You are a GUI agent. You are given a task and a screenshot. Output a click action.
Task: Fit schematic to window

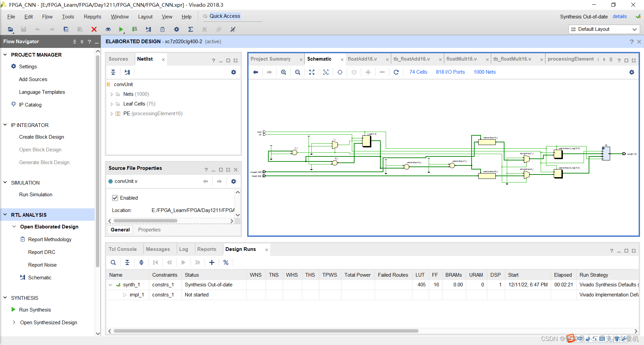pyautogui.click(x=312, y=72)
